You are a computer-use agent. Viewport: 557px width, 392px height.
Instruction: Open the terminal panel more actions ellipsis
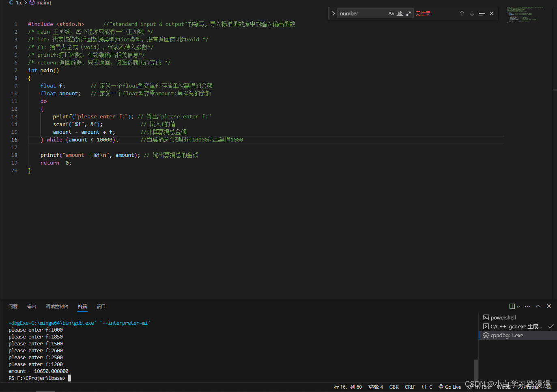click(x=528, y=306)
